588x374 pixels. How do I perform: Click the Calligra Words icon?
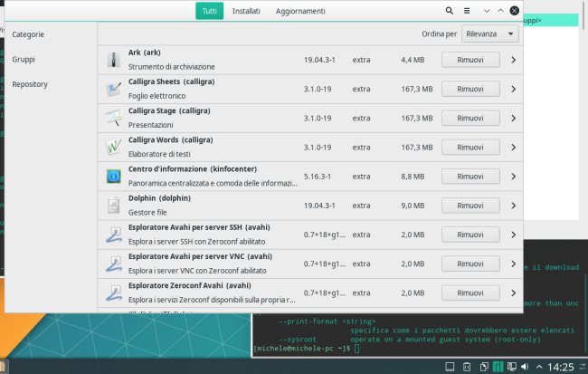[x=114, y=148]
